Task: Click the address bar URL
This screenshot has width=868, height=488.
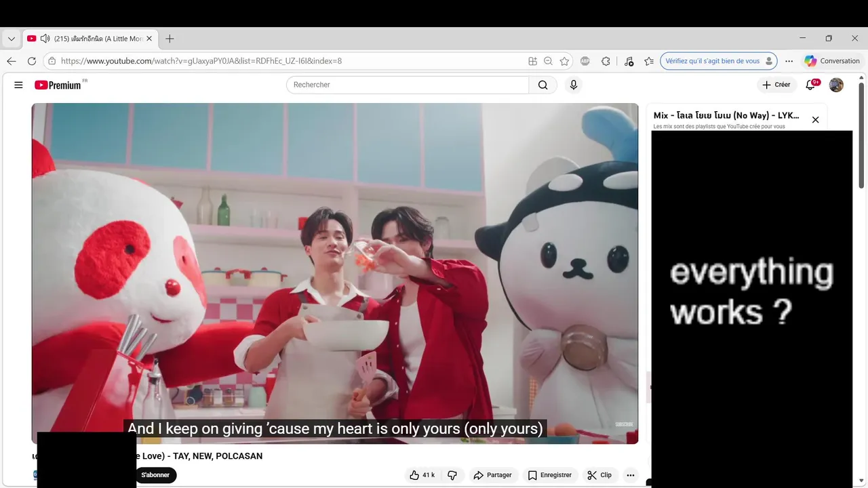Action: pos(201,61)
